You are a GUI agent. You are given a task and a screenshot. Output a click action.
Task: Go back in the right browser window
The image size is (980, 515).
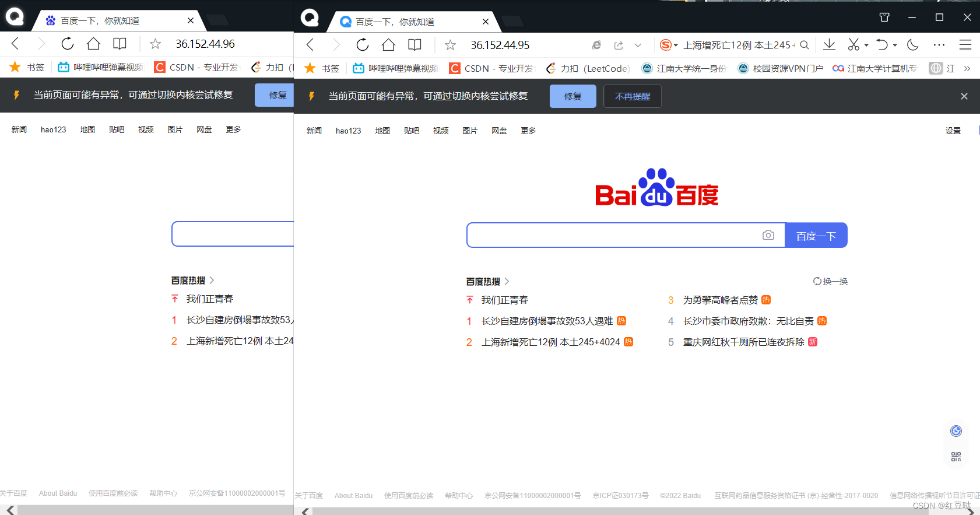[310, 45]
